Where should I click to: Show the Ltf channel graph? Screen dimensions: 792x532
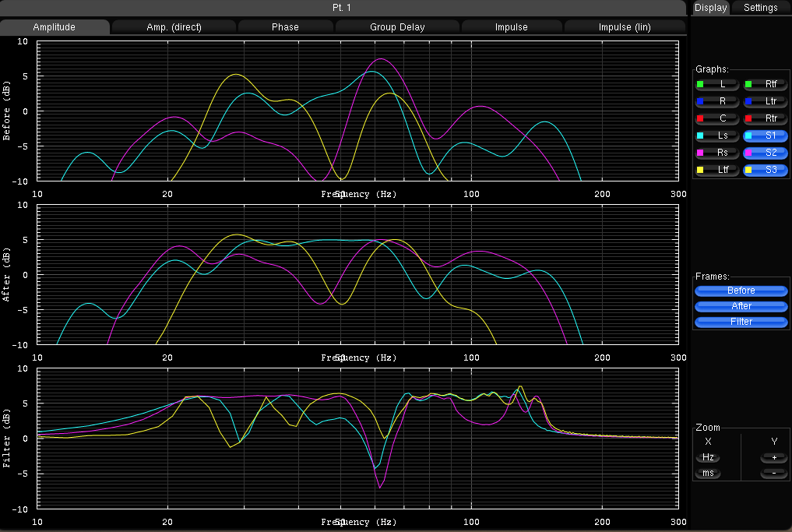716,170
